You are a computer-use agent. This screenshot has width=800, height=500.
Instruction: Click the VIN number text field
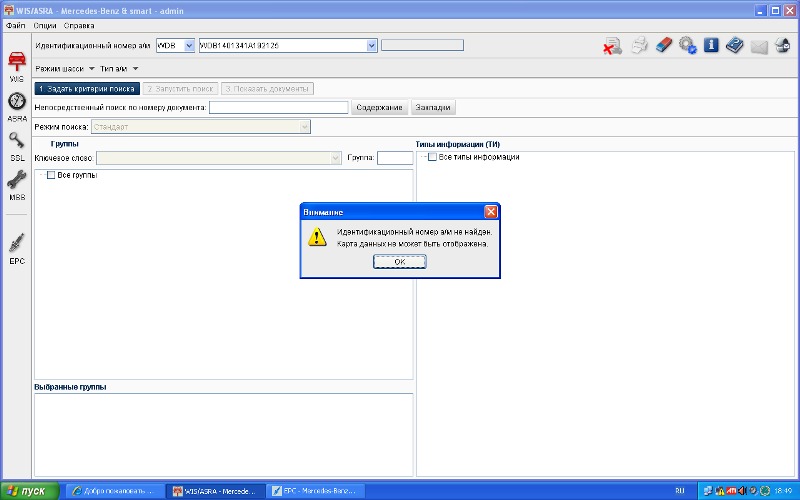point(283,45)
